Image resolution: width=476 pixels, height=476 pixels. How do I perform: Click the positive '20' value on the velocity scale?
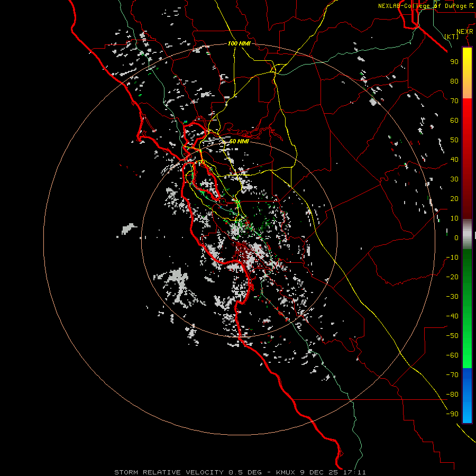point(454,198)
